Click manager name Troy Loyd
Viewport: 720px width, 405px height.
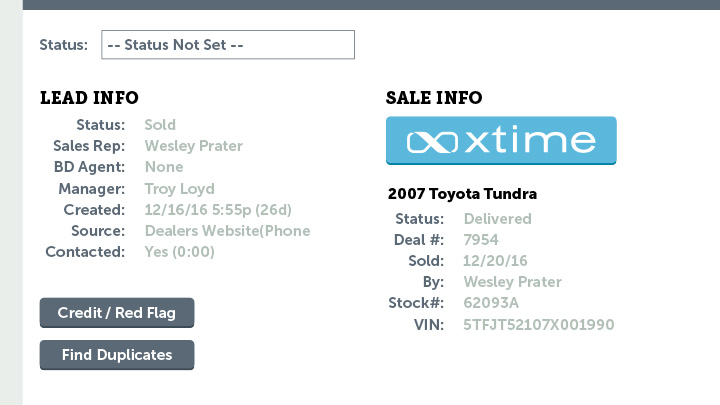tap(180, 189)
